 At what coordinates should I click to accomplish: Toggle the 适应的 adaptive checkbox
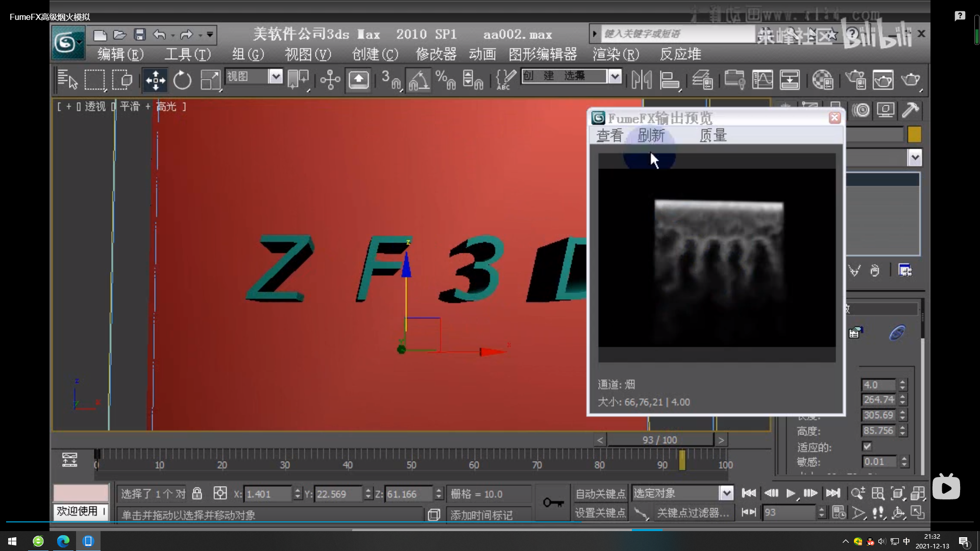point(867,446)
